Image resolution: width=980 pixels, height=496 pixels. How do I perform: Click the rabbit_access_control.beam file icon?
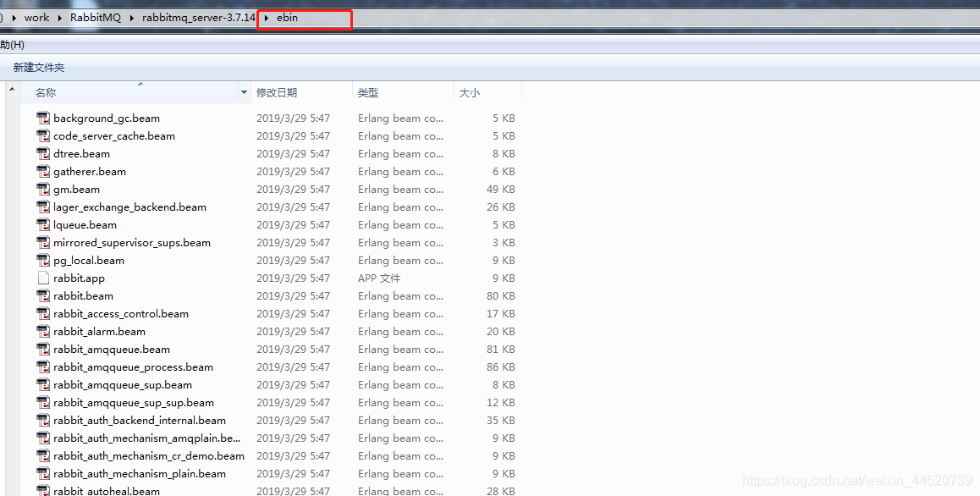(x=43, y=313)
